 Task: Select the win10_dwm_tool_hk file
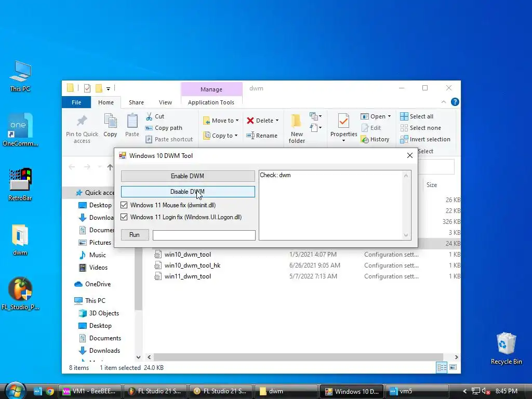point(192,265)
